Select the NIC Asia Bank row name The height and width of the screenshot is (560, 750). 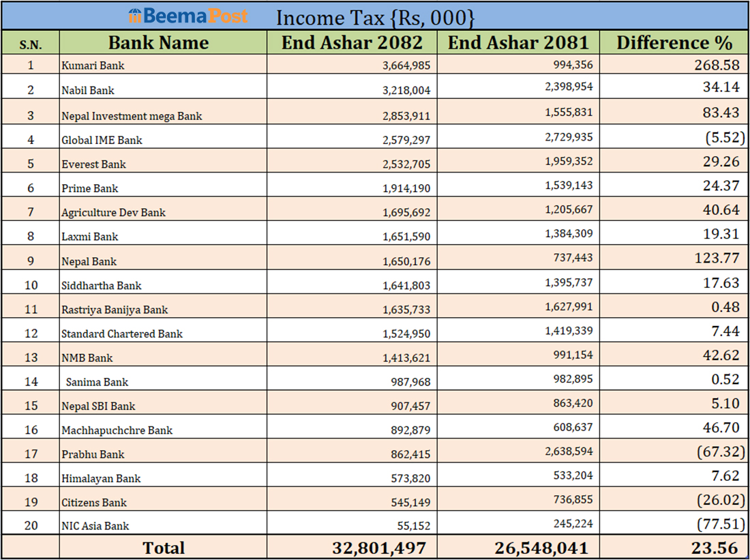coord(95,526)
